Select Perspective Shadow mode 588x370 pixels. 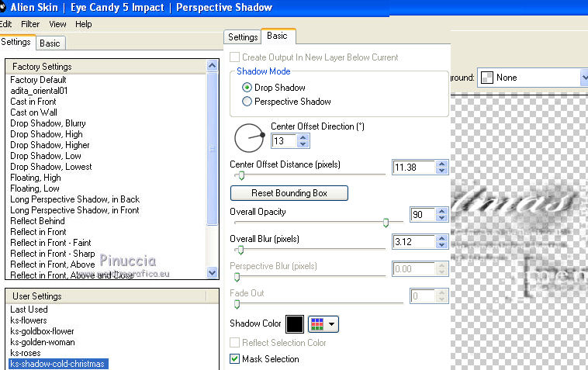pyautogui.click(x=247, y=101)
